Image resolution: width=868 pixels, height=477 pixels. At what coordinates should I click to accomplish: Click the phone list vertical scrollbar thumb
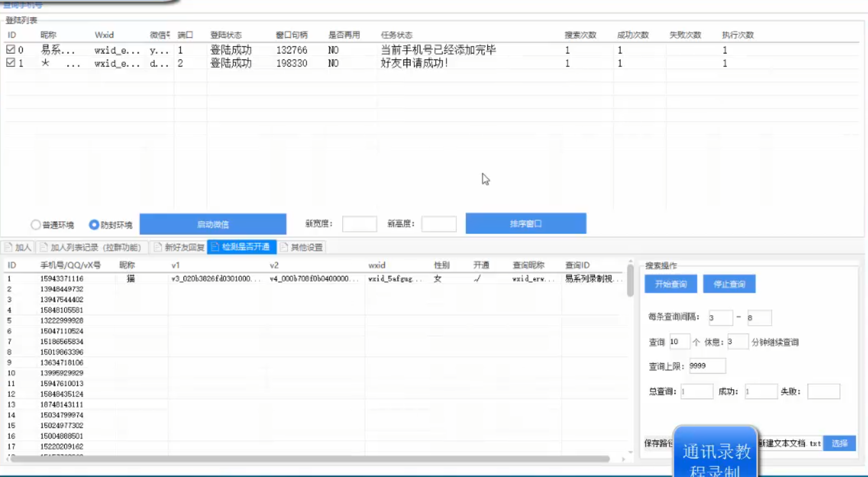click(x=630, y=280)
